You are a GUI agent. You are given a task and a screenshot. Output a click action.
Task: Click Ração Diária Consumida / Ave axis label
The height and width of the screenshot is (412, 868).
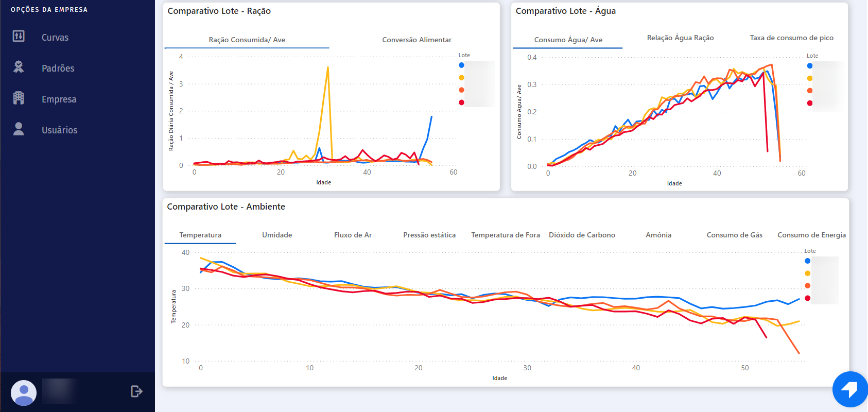click(x=171, y=111)
